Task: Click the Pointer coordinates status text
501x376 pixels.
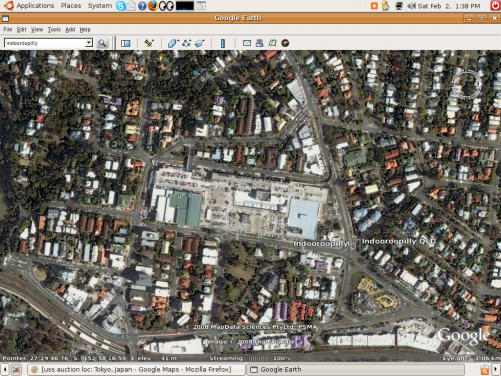Action: tap(69, 358)
